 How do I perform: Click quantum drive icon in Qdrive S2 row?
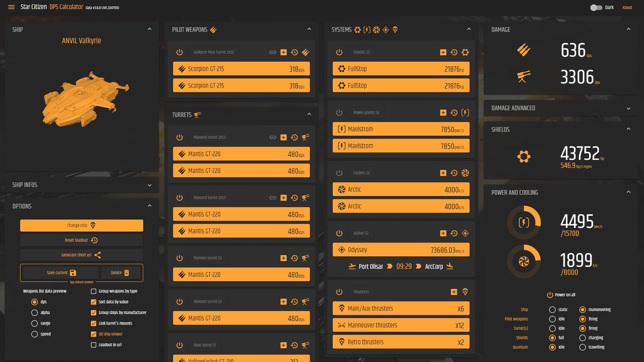465,233
